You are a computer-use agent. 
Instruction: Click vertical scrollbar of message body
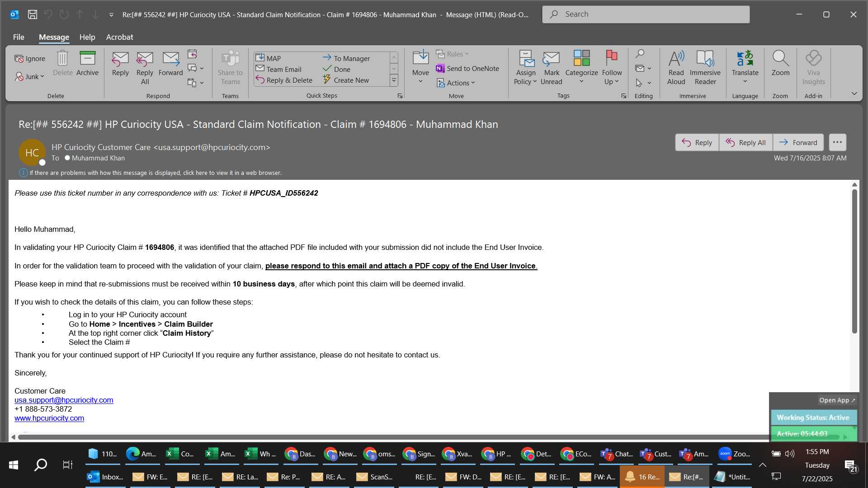(x=854, y=262)
